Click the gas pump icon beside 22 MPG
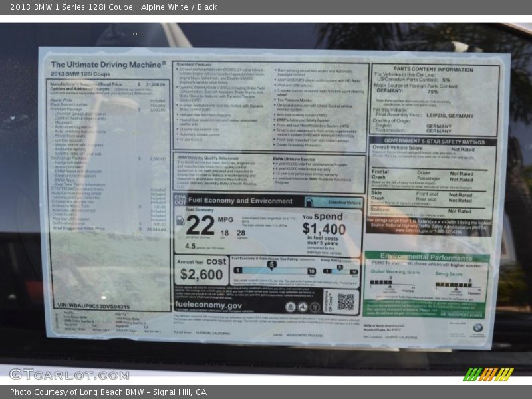 point(180,221)
